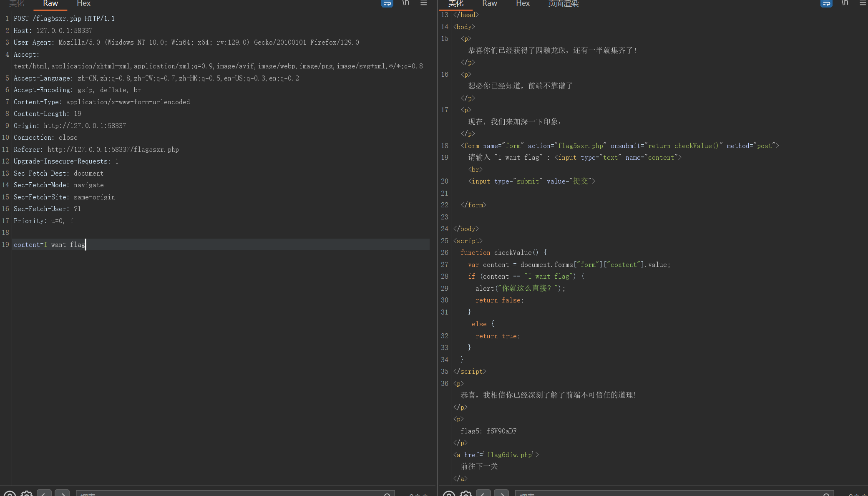
Task: Click response panel help icon
Action: tap(449, 494)
